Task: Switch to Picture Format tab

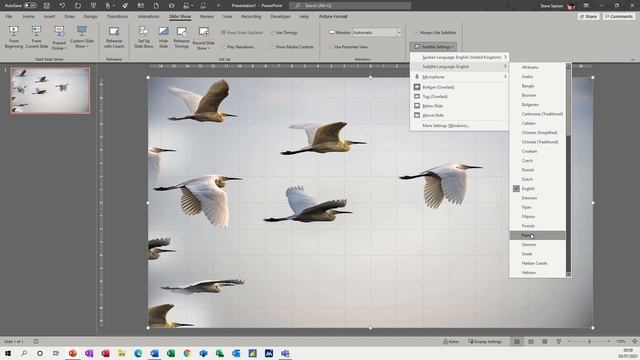Action: (x=333, y=16)
